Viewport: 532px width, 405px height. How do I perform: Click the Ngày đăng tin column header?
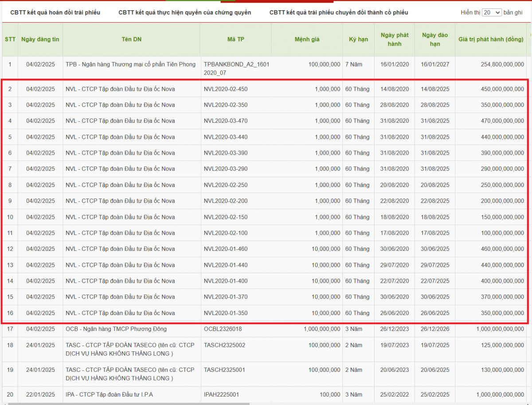(40, 39)
